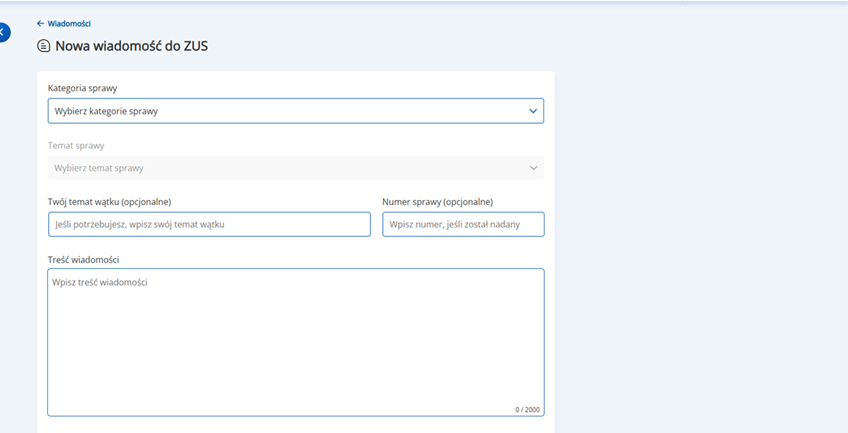Viewport: 848px width, 433px height.
Task: Focus the Twój temat wątku input field
Action: (209, 225)
